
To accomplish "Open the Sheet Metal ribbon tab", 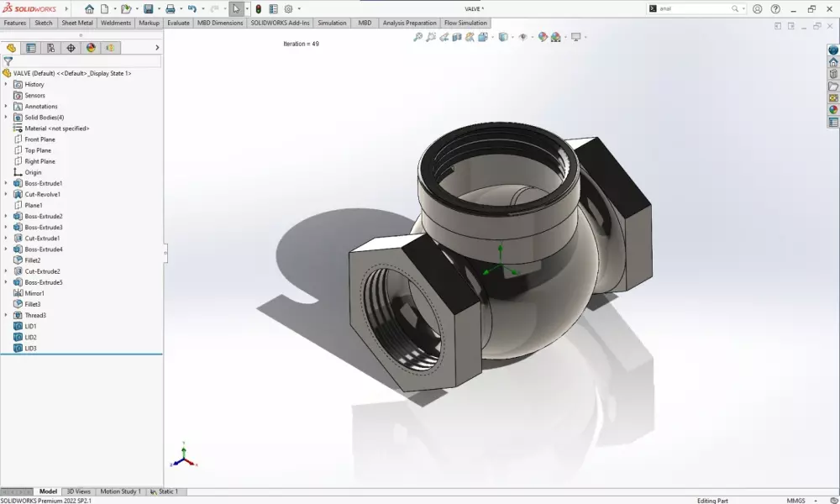I will pyautogui.click(x=77, y=23).
